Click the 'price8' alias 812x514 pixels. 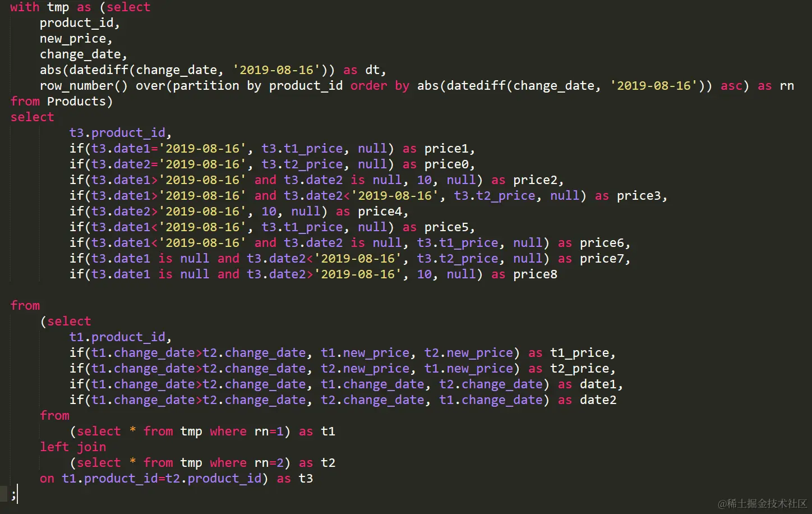[x=535, y=274]
